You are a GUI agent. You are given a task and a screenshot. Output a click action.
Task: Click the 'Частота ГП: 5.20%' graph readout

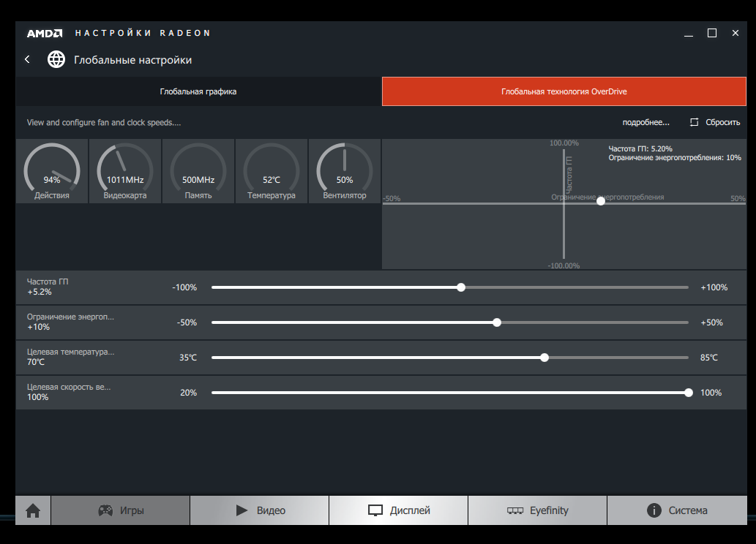pos(640,149)
